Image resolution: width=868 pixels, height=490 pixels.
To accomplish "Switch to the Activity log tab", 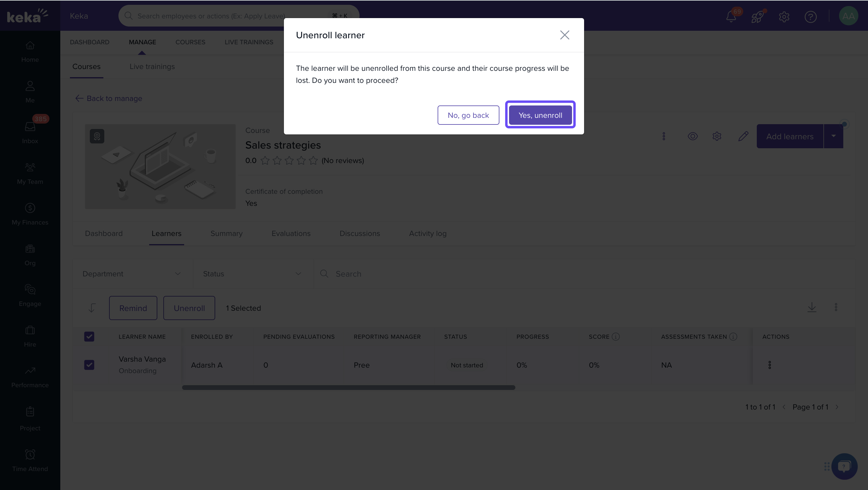I will (x=428, y=234).
